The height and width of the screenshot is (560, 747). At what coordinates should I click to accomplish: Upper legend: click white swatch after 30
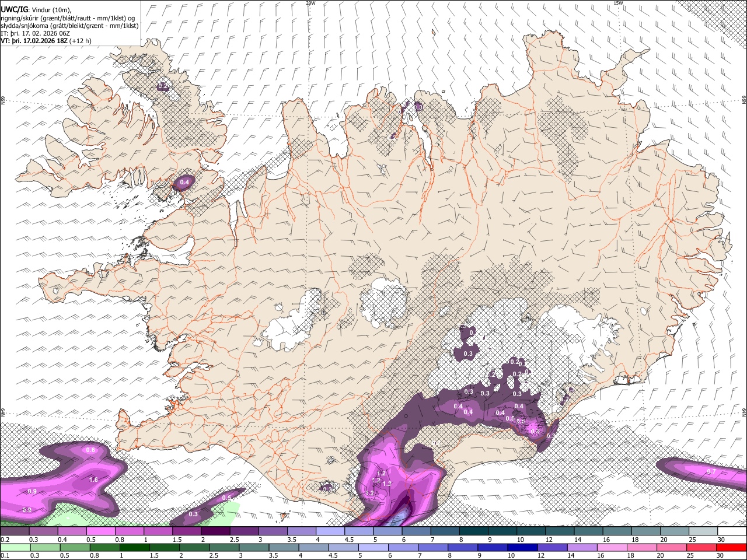732,531
